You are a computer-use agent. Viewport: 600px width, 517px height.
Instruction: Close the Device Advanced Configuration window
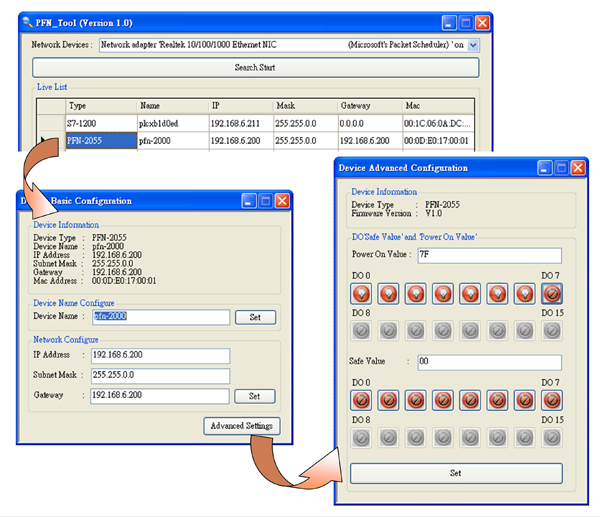coord(578,168)
